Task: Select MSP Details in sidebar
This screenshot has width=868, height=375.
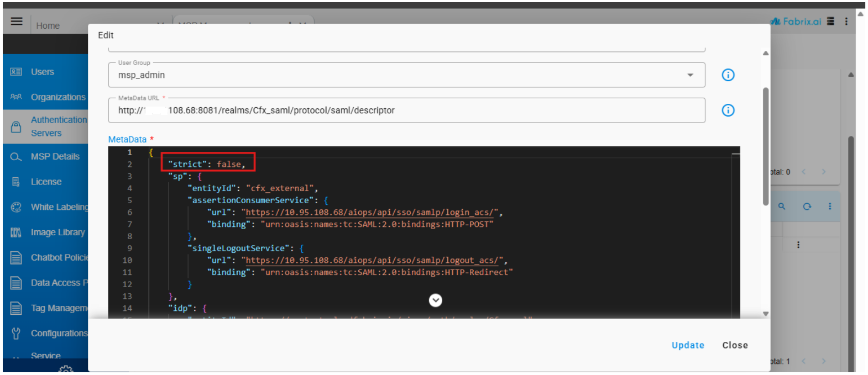Action: 55,157
